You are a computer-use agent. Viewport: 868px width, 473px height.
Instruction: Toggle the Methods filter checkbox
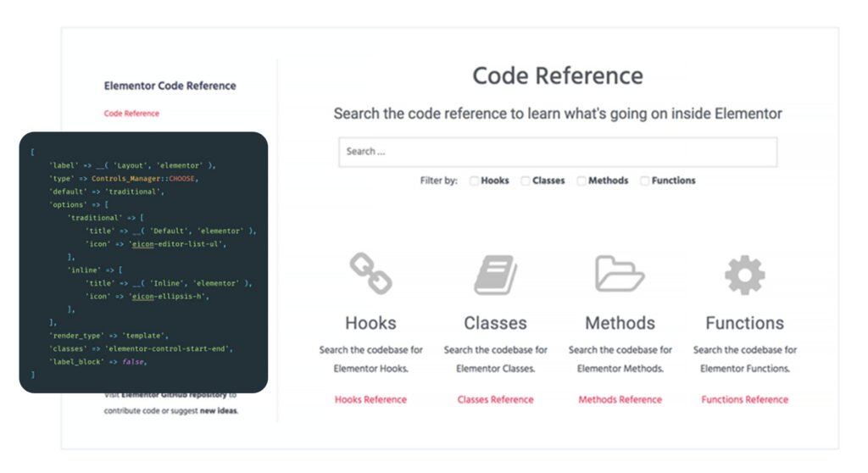click(x=581, y=181)
